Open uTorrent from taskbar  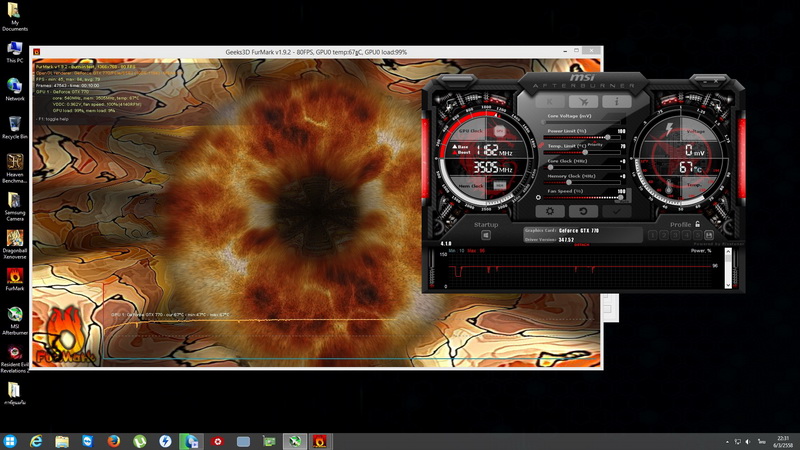coord(139,441)
